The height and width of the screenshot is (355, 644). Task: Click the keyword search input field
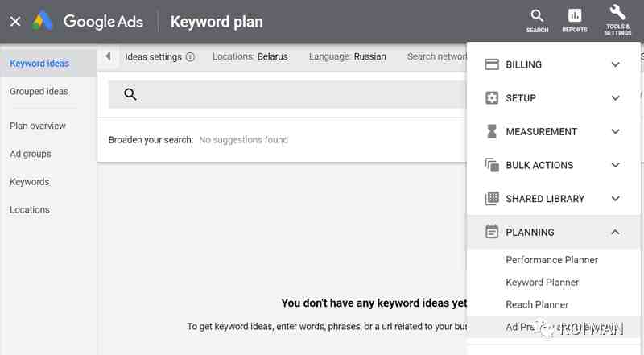coord(287,94)
